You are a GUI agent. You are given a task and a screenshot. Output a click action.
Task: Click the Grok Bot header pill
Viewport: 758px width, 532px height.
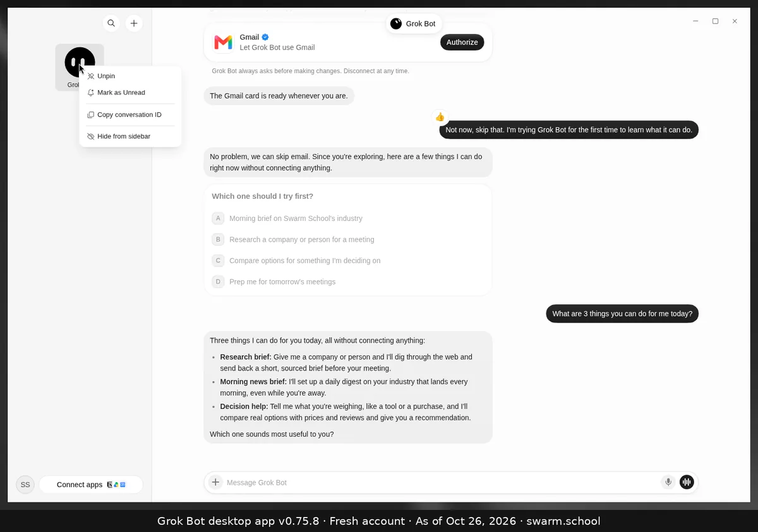tap(414, 23)
